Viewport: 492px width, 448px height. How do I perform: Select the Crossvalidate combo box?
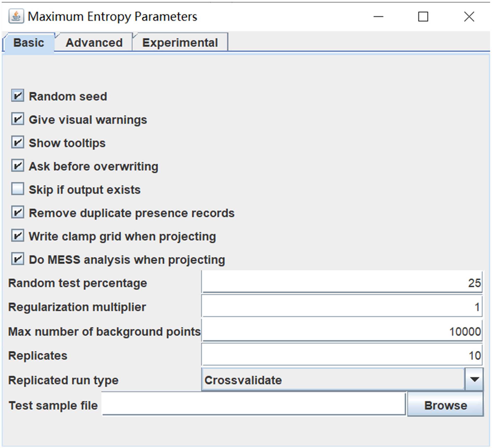pyautogui.click(x=333, y=380)
